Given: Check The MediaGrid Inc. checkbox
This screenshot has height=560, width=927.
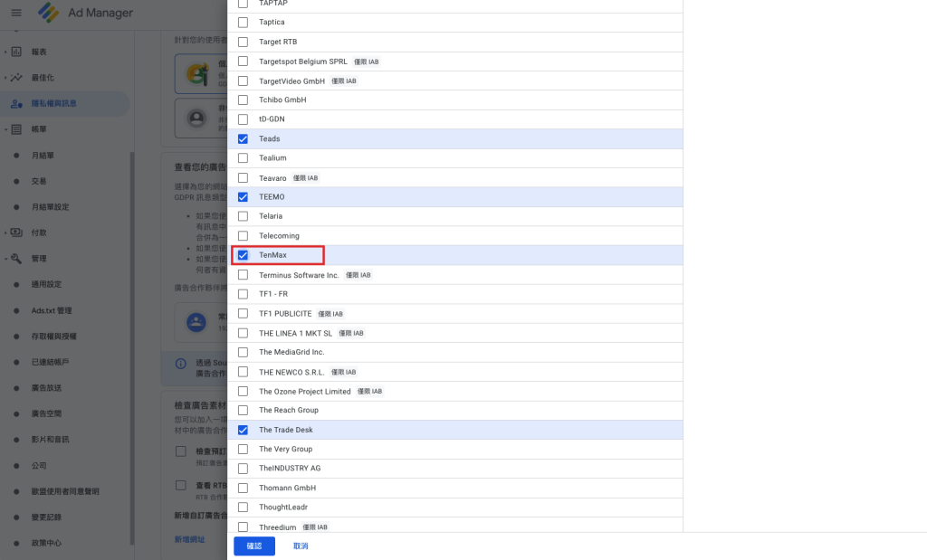Looking at the screenshot, I should pos(243,352).
